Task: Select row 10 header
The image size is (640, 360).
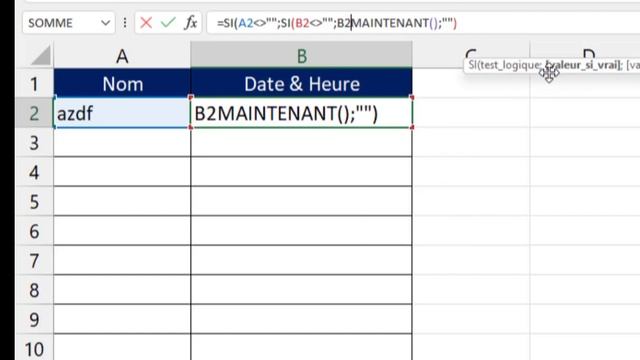Action: pyautogui.click(x=34, y=347)
